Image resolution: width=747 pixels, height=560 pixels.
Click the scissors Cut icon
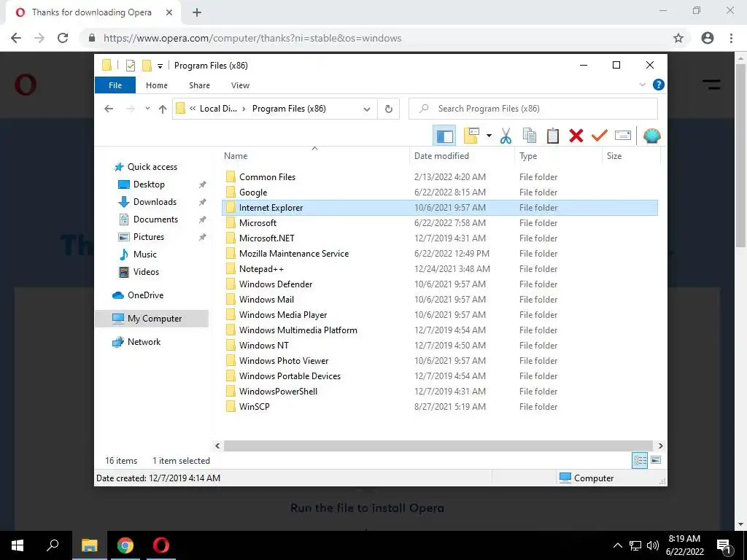(x=506, y=136)
